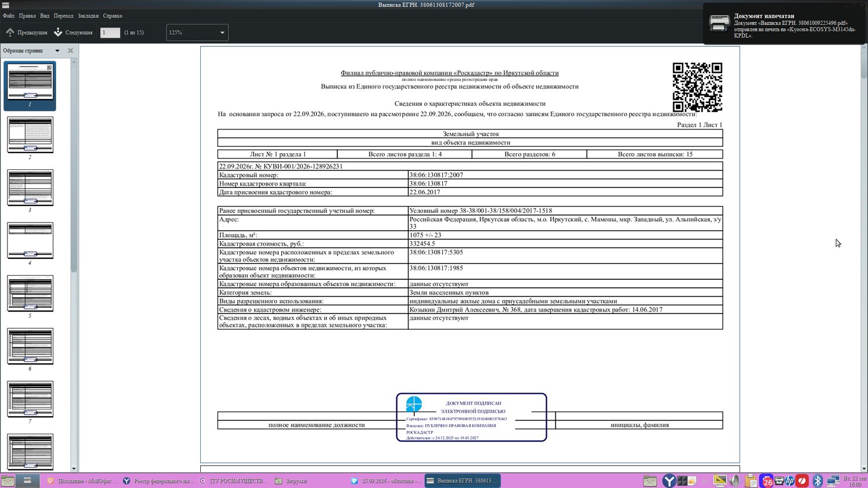The image size is (868, 488).
Task: Switch to Реестр федерального taskbar window
Action: (x=159, y=480)
